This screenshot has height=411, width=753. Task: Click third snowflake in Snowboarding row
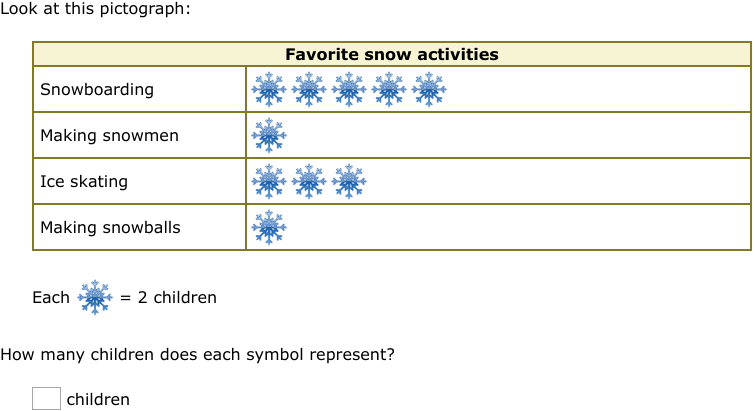tap(349, 89)
